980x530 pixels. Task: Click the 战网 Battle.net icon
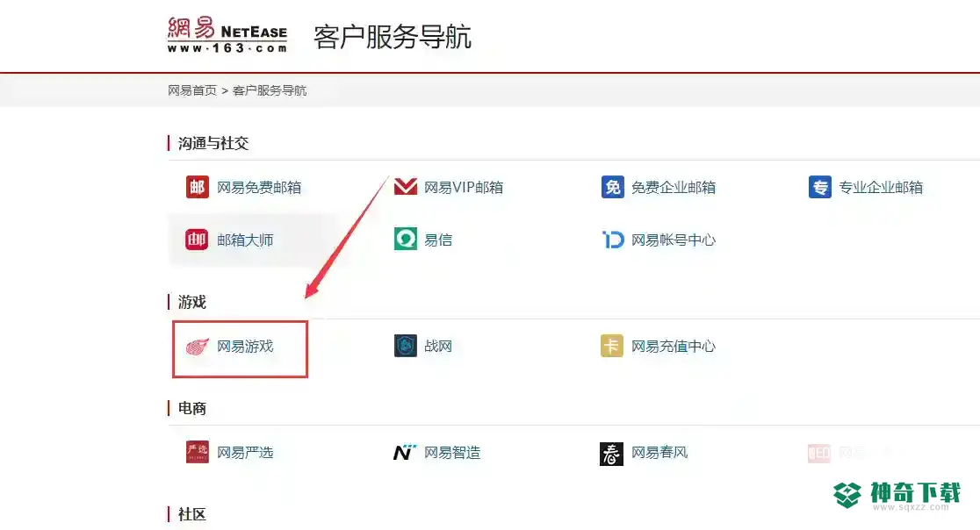pyautogui.click(x=406, y=346)
